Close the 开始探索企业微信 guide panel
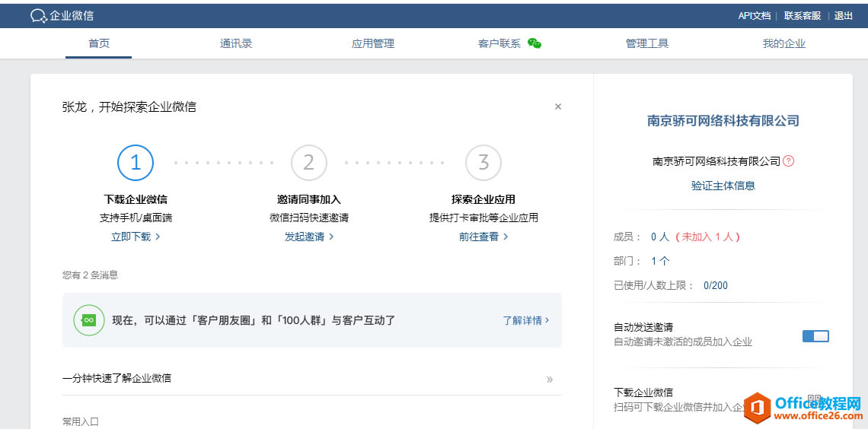The width and height of the screenshot is (868, 429). [558, 106]
